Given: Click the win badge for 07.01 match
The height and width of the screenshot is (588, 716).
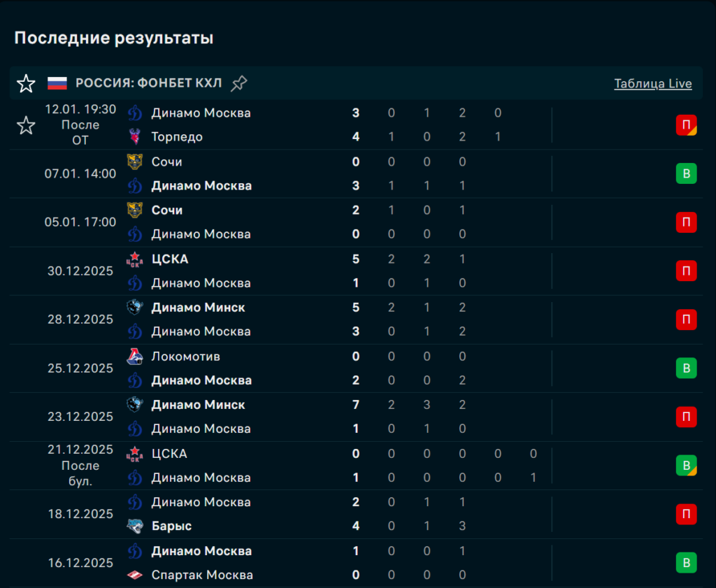Looking at the screenshot, I should click(686, 173).
